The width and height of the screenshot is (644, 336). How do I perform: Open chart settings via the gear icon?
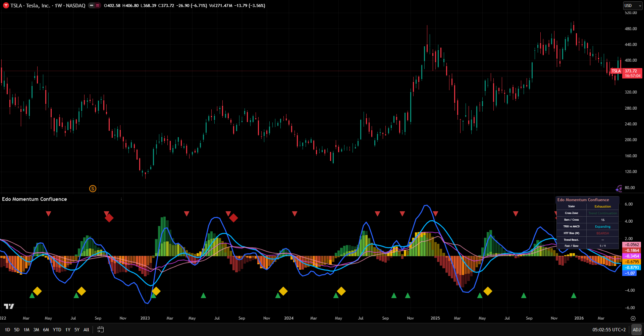tap(633, 318)
